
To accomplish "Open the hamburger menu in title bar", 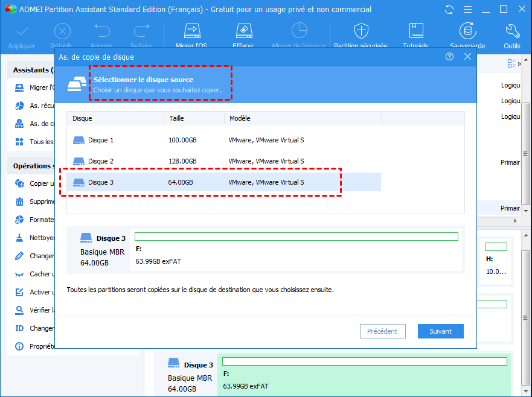I will click(x=467, y=10).
